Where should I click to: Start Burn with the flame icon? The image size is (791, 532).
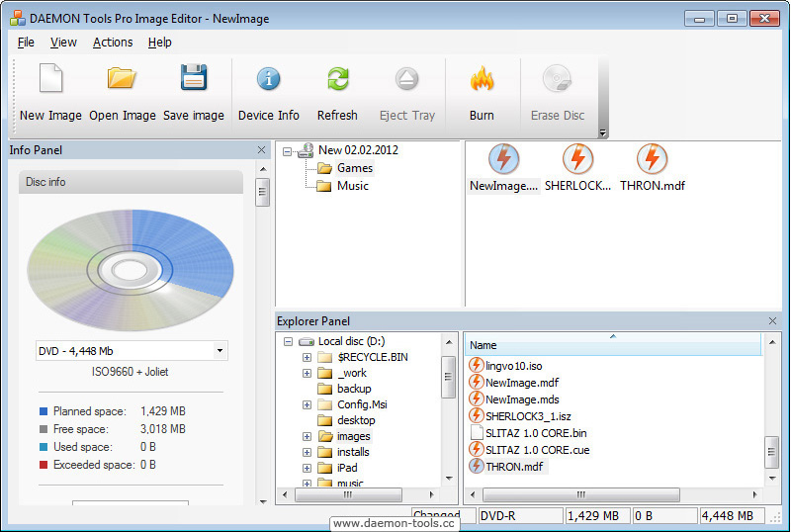click(x=482, y=79)
